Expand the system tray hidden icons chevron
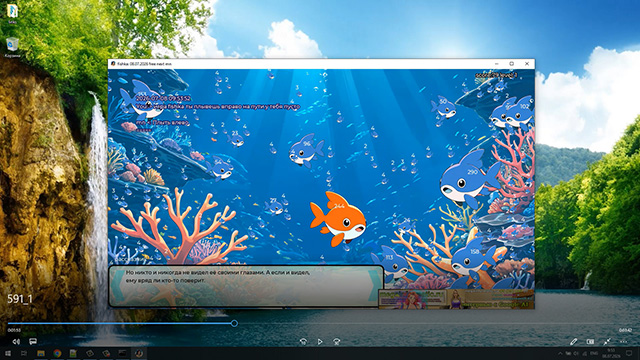 point(560,353)
